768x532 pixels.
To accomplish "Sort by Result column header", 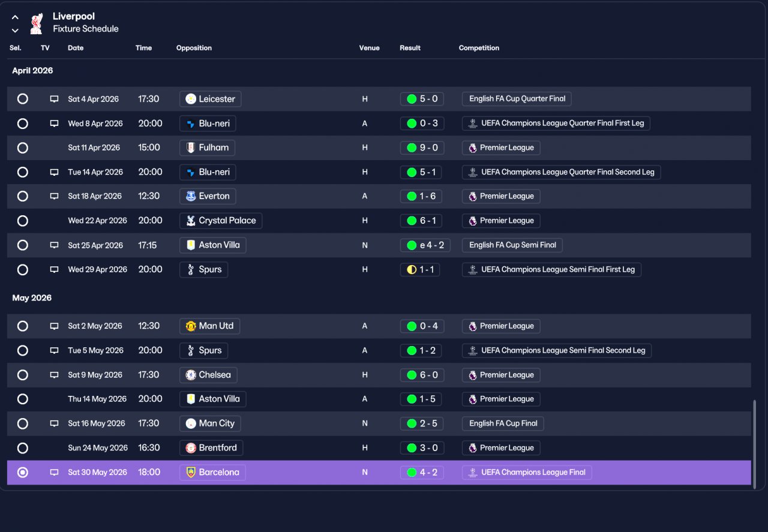I will coord(410,48).
